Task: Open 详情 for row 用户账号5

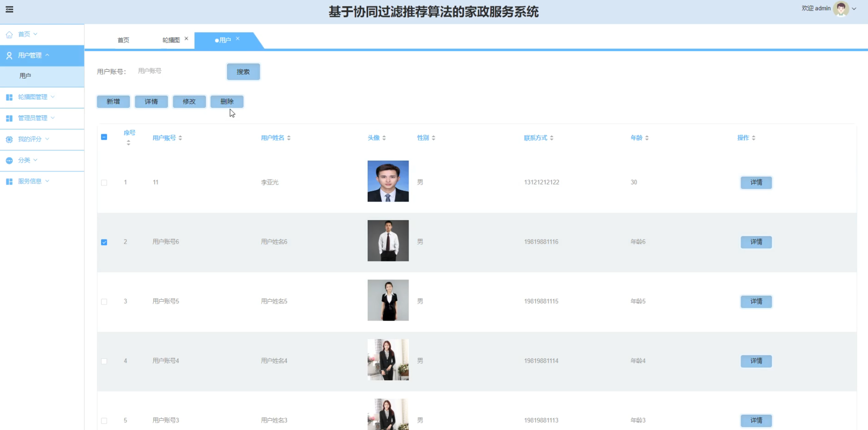Action: 756,302
